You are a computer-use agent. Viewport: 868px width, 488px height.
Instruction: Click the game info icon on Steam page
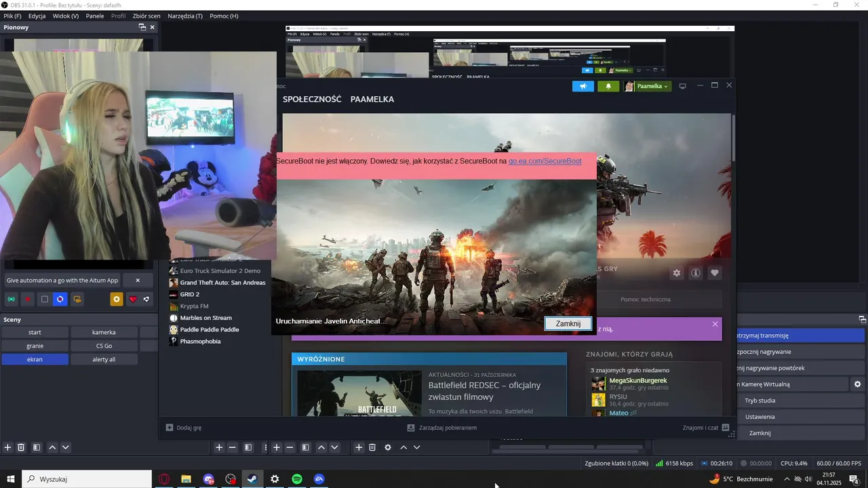[695, 273]
